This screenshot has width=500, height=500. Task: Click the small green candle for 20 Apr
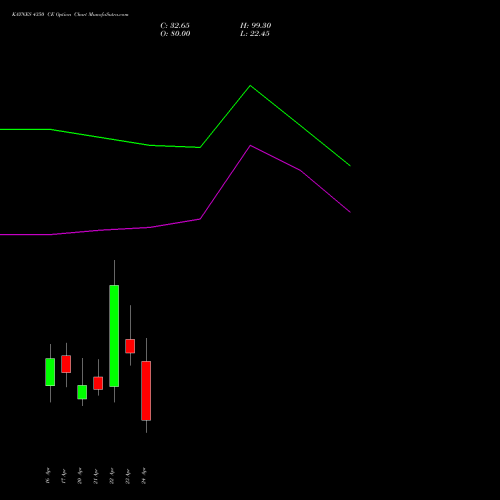tap(82, 392)
